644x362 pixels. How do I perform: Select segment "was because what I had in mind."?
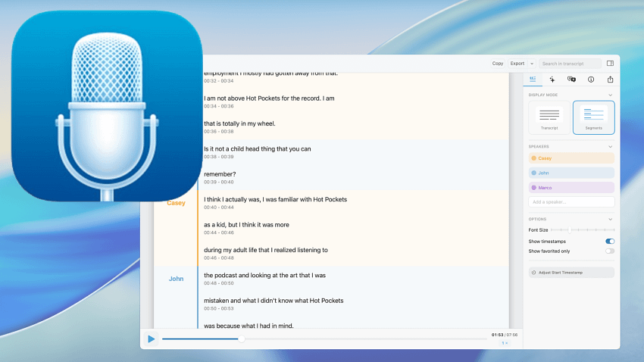click(249, 326)
